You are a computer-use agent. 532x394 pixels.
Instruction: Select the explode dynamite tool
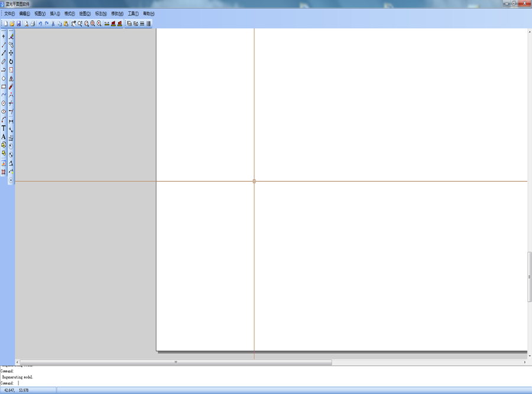[x=11, y=86]
